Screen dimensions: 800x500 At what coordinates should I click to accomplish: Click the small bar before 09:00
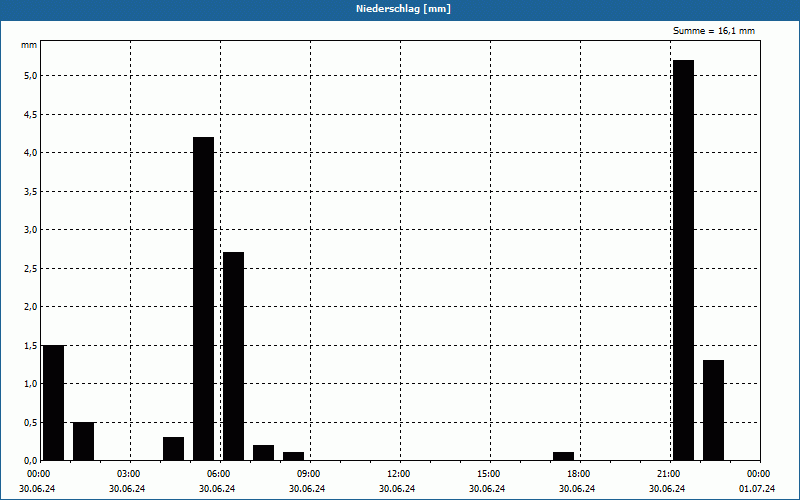pyautogui.click(x=294, y=457)
